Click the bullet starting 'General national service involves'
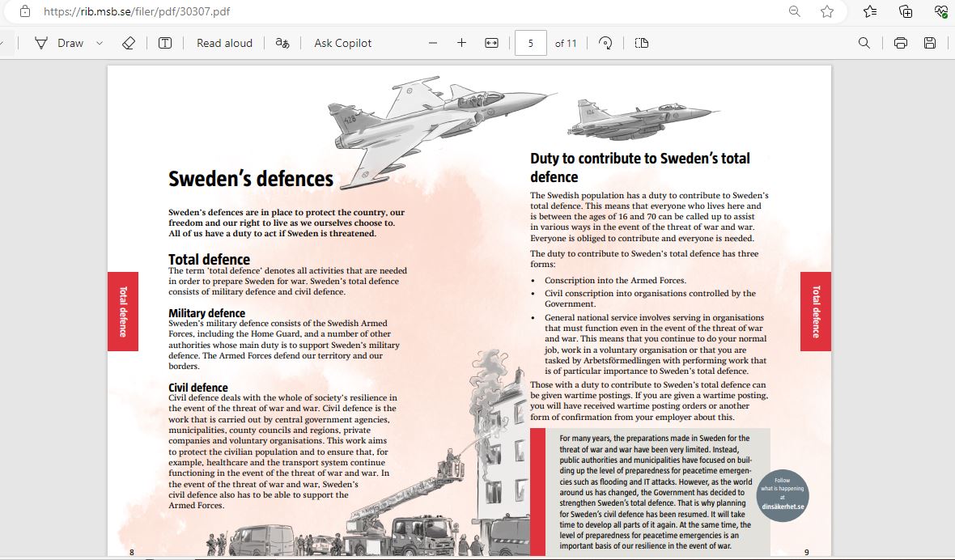 (656, 344)
